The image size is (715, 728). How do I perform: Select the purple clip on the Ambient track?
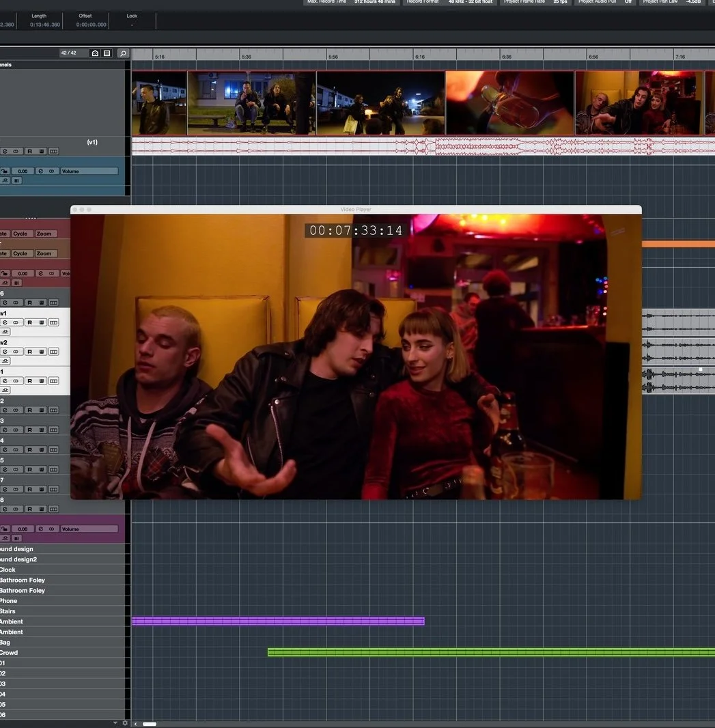pos(278,621)
